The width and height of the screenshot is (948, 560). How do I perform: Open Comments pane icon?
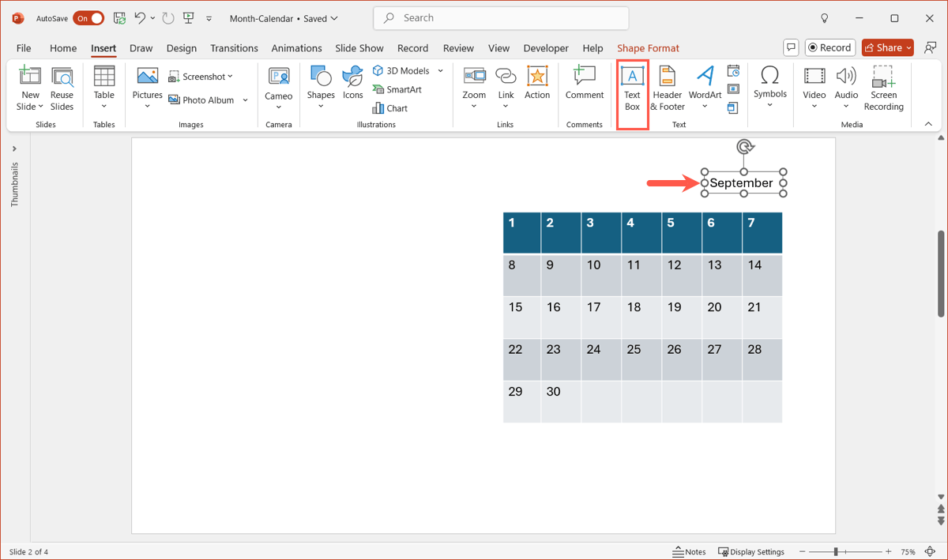click(x=791, y=47)
